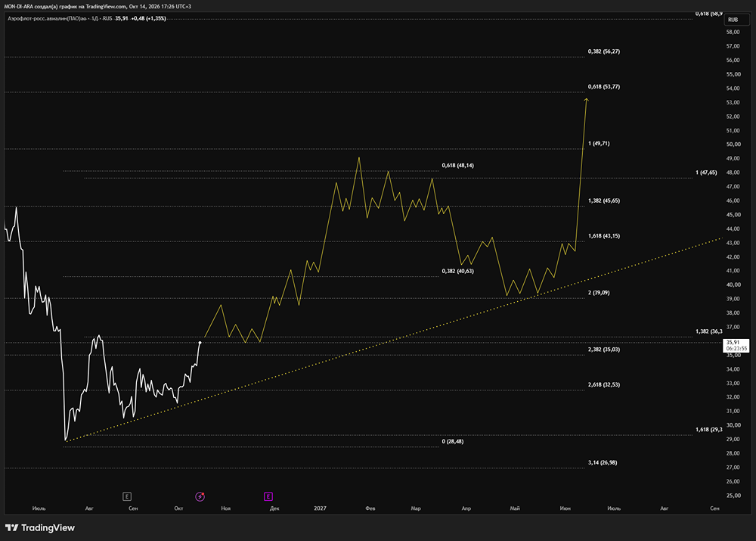Click the header line starting with MON-DI-ARA
The image size is (756, 541).
pyautogui.click(x=98, y=6)
